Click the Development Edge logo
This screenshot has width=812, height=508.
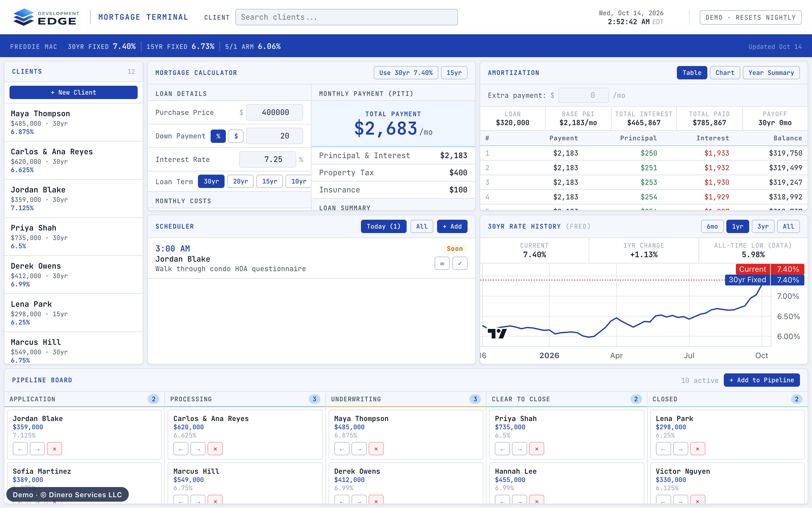click(x=46, y=17)
